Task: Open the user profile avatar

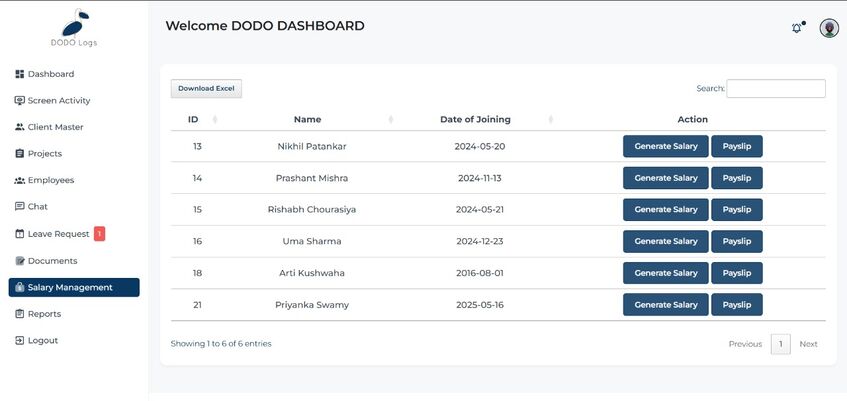Action: pyautogui.click(x=828, y=28)
